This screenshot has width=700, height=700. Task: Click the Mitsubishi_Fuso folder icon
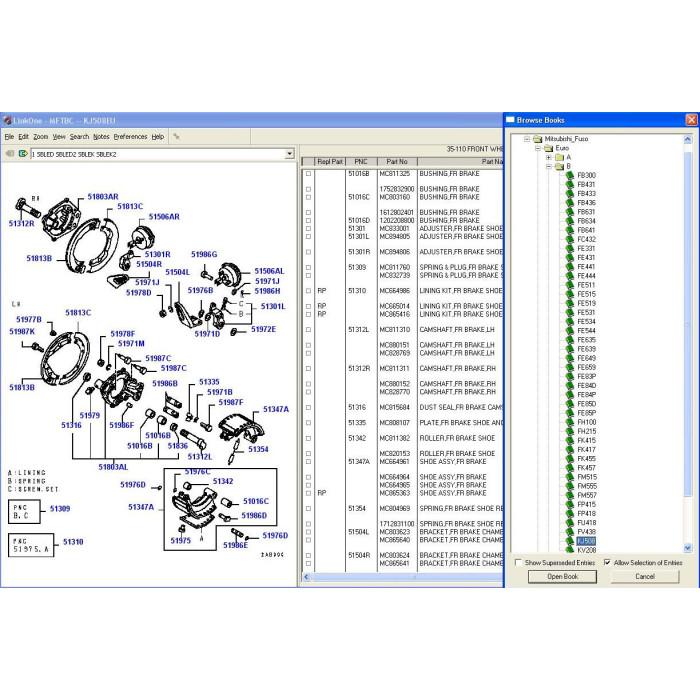pyautogui.click(x=538, y=139)
